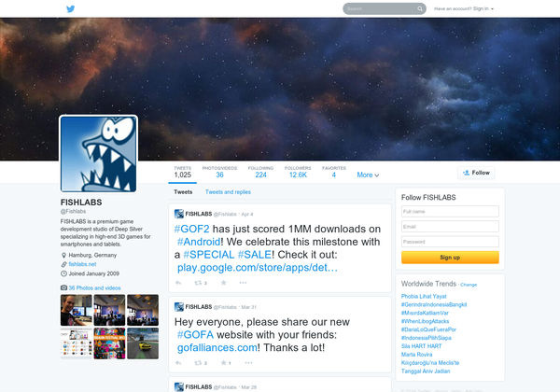Open more options on the #GOF2 tweet
Screen dimensions: 560x392
244,282
